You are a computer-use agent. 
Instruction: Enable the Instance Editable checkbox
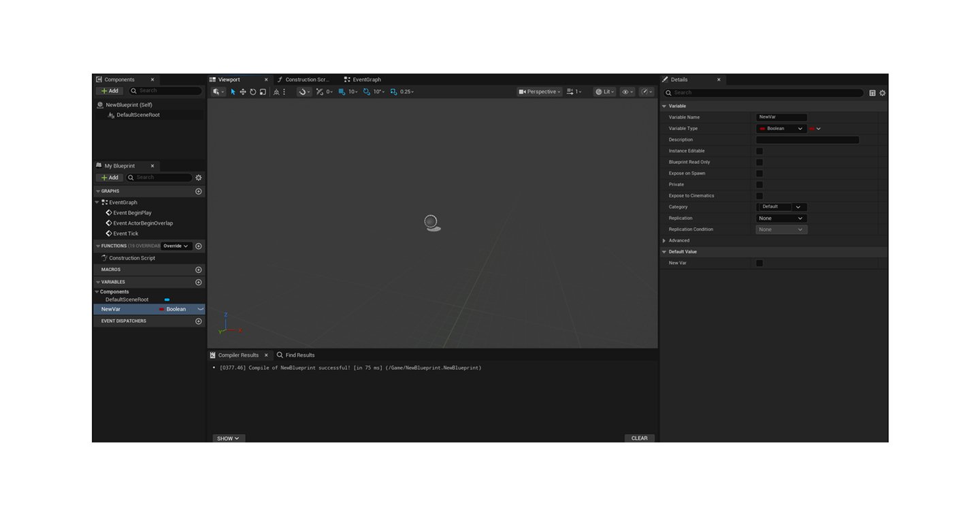[x=759, y=151]
